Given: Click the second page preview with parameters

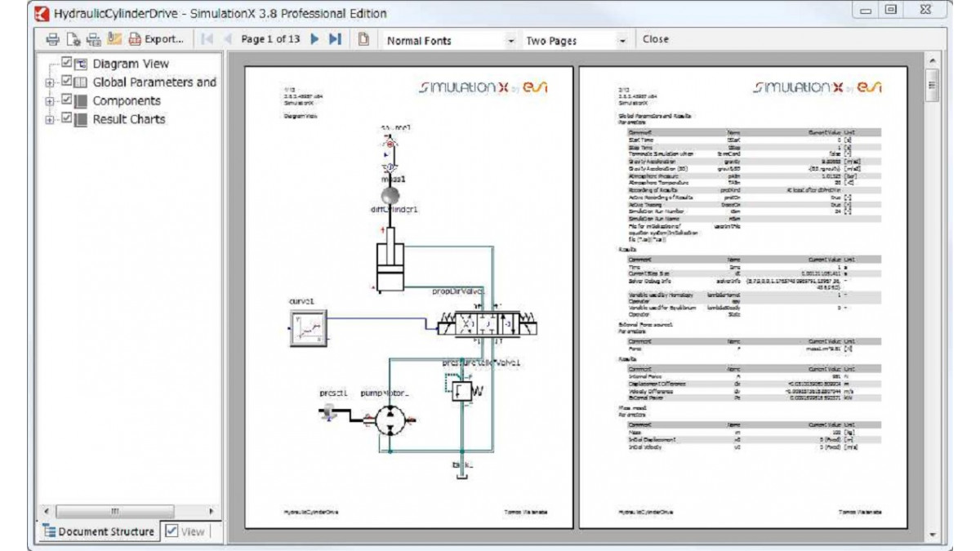Looking at the screenshot, I should [x=742, y=297].
